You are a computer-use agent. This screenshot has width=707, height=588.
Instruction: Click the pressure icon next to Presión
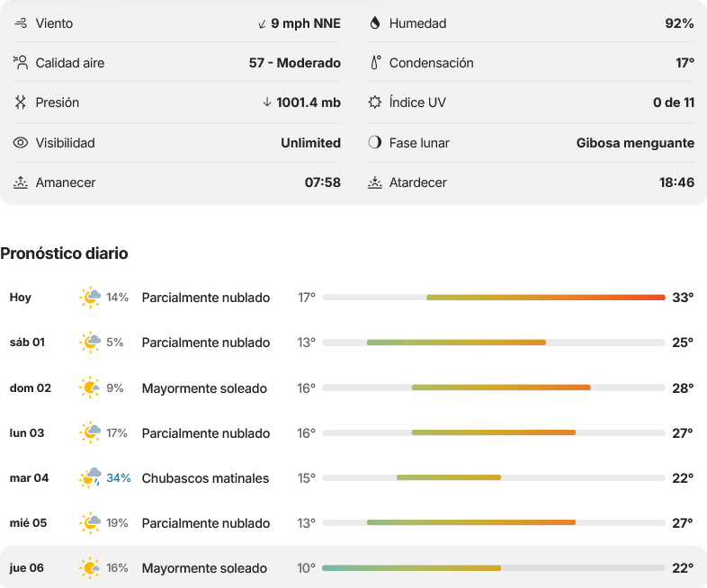point(21,102)
